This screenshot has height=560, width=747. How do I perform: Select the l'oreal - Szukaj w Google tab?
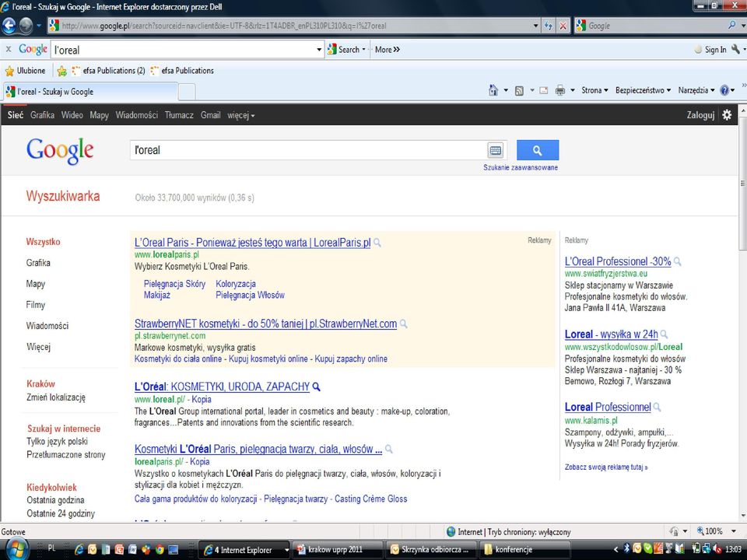click(x=90, y=92)
